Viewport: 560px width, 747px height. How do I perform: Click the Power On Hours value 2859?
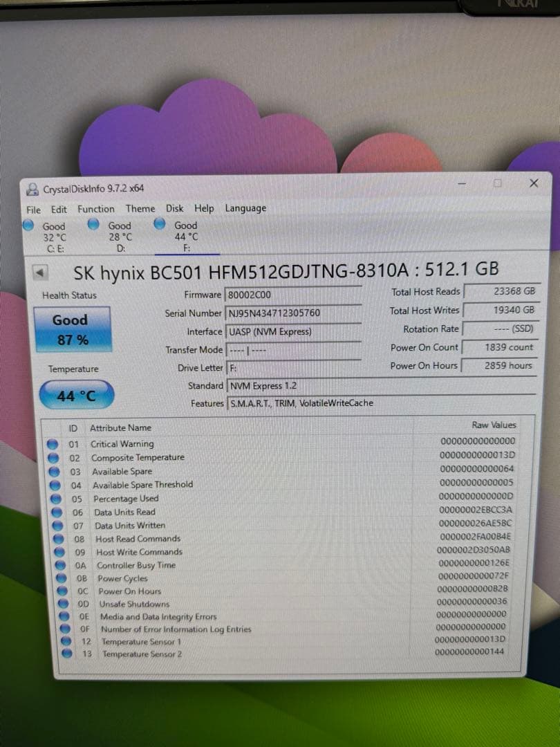(500, 365)
